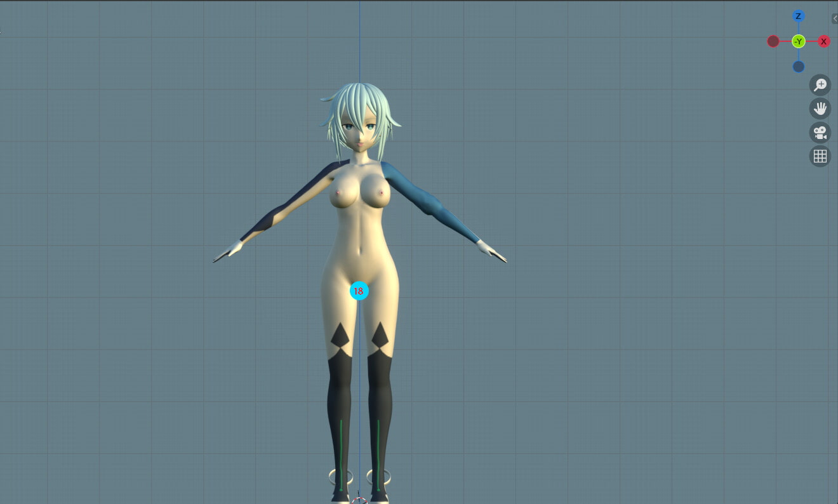Expand the sidebar using the corner arrow
The image size is (838, 504).
[x=835, y=19]
